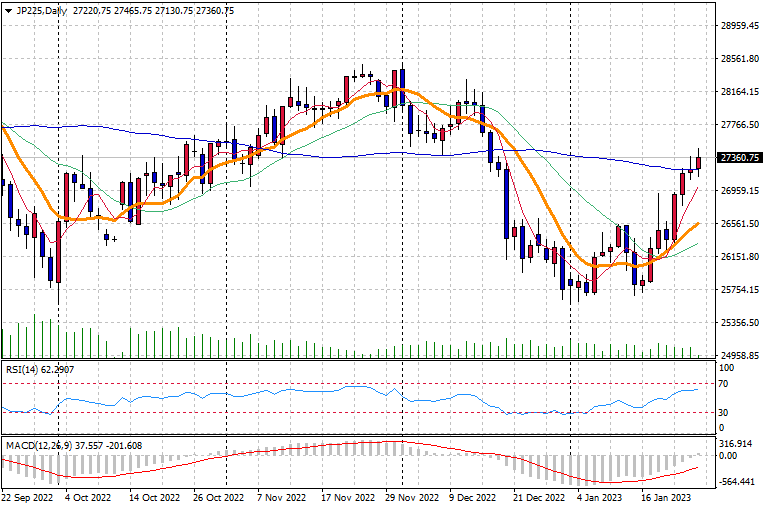
Task: Click the 24958.85 price scale label
Action: pyautogui.click(x=740, y=355)
